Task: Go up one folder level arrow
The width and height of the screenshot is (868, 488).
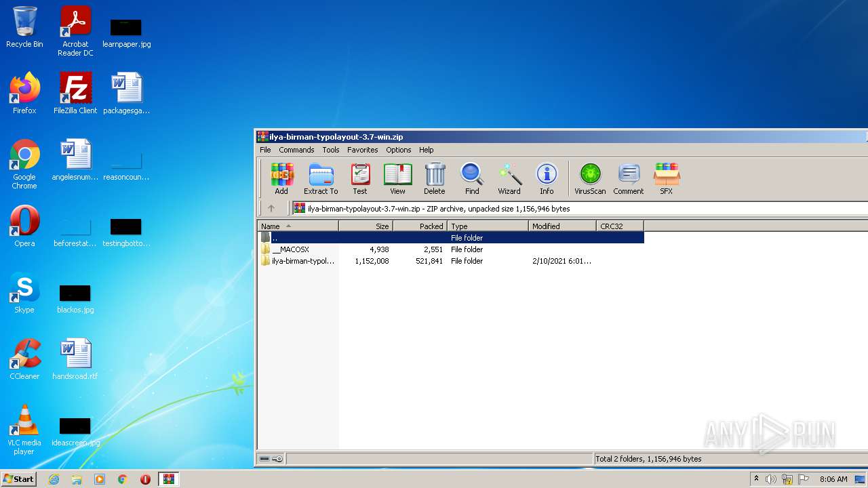Action: pos(271,208)
